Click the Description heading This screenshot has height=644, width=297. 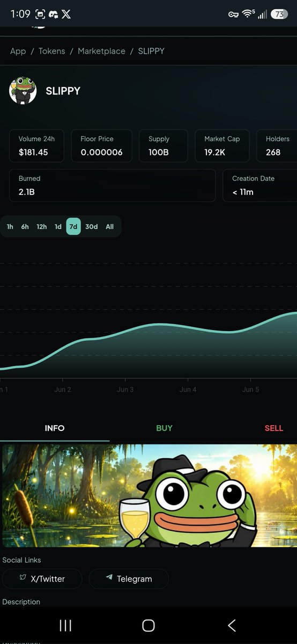(x=21, y=602)
